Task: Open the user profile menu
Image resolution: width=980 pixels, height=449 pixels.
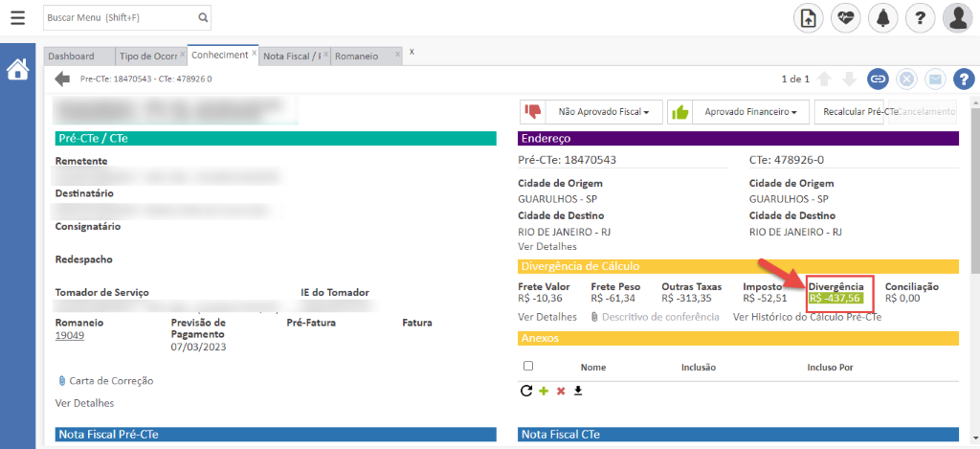Action: click(958, 17)
